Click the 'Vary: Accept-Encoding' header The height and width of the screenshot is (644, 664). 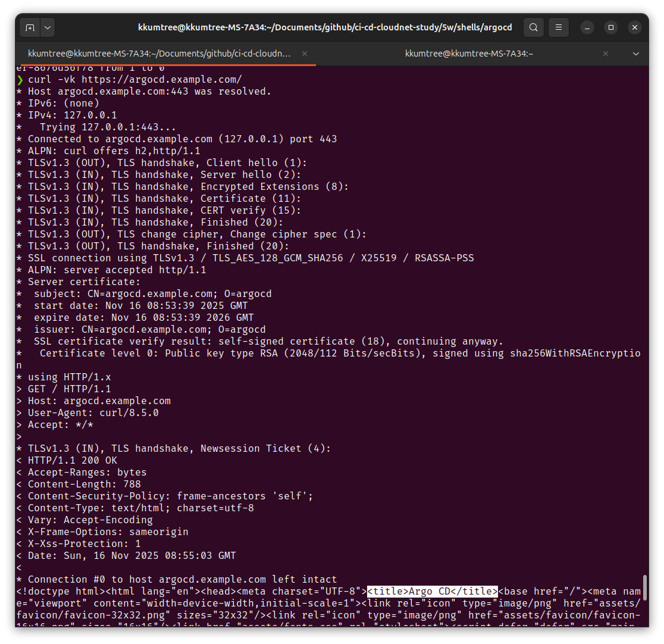click(84, 520)
